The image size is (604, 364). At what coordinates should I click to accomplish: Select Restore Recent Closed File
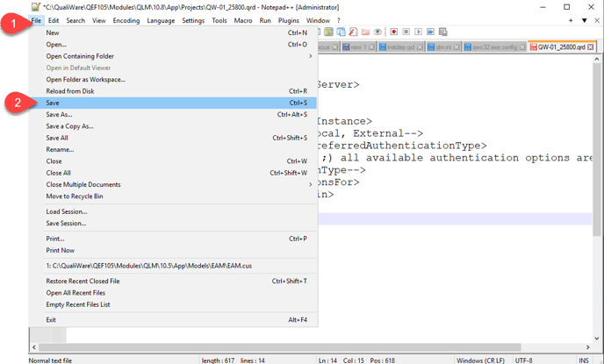(173, 282)
